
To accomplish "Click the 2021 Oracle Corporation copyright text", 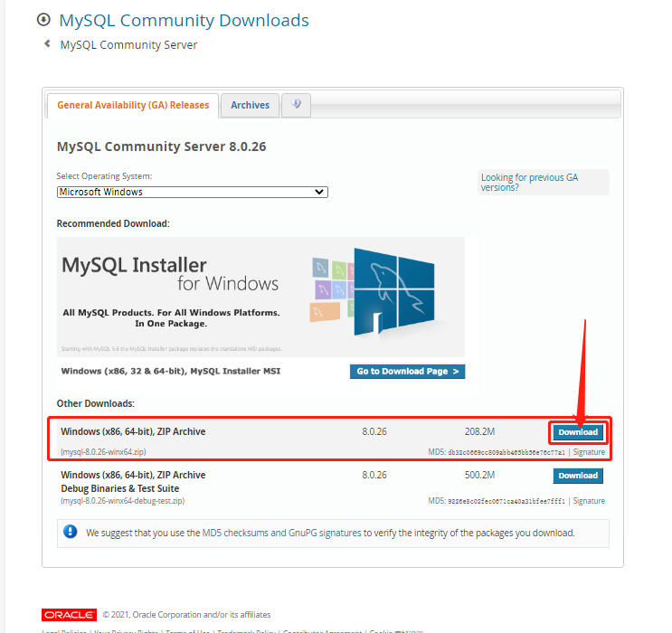I will [186, 615].
